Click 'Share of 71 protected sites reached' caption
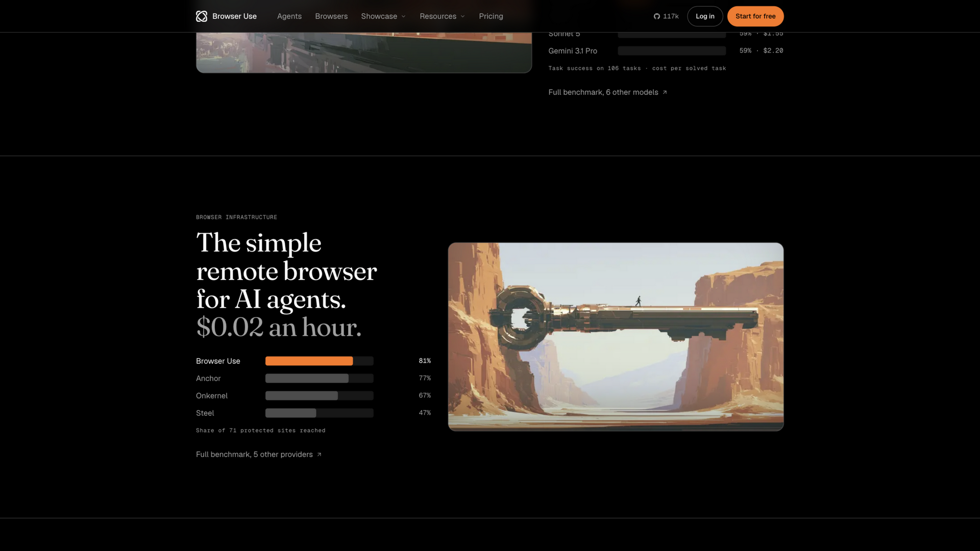Screen dimensions: 980x551 point(261,431)
